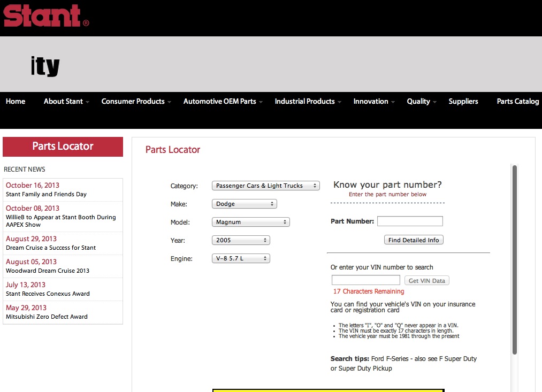Open the About Stant menu
Image resolution: width=542 pixels, height=392 pixels.
coord(63,101)
